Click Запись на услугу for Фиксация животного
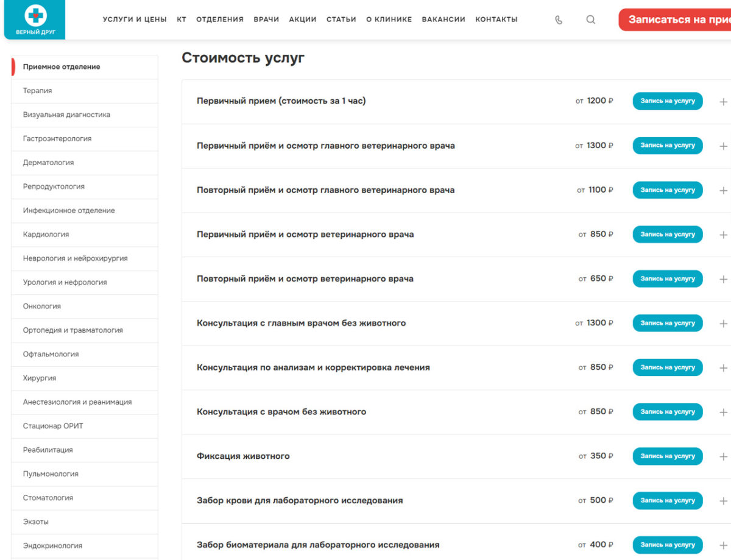 tap(668, 456)
